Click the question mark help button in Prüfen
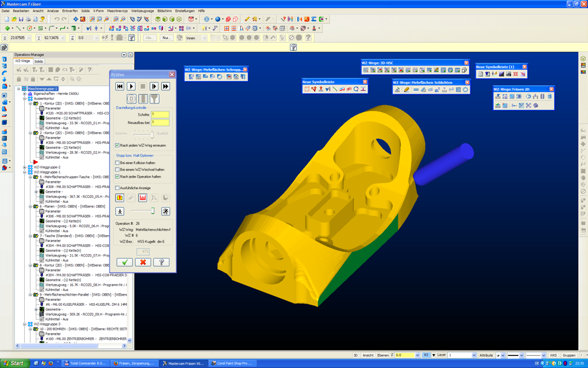The image size is (588, 368). click(x=161, y=262)
